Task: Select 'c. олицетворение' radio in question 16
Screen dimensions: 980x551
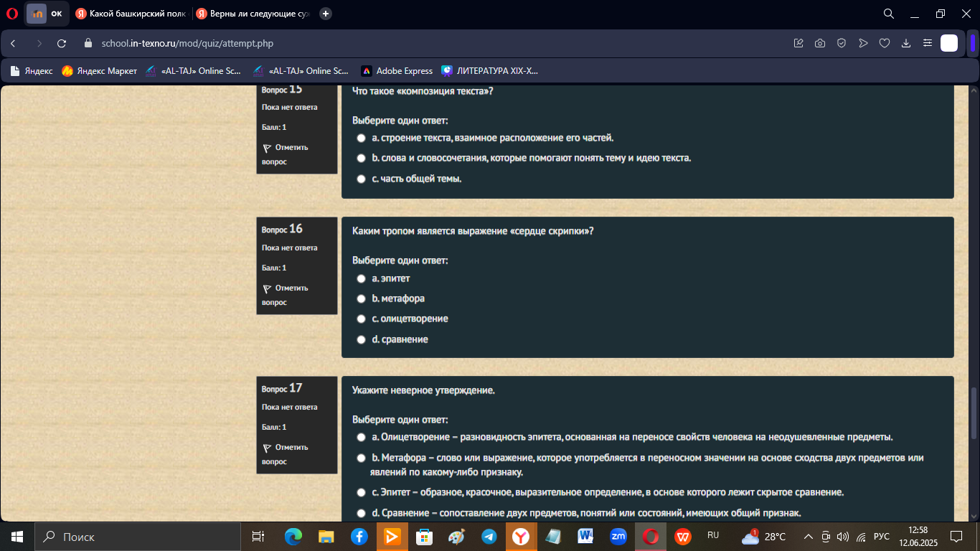Action: (362, 319)
